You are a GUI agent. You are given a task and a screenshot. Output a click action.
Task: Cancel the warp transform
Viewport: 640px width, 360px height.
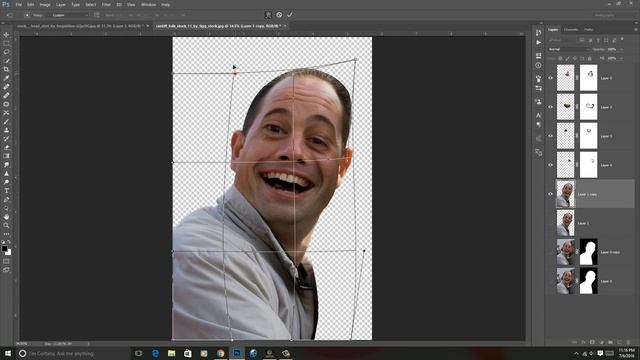[x=279, y=15]
